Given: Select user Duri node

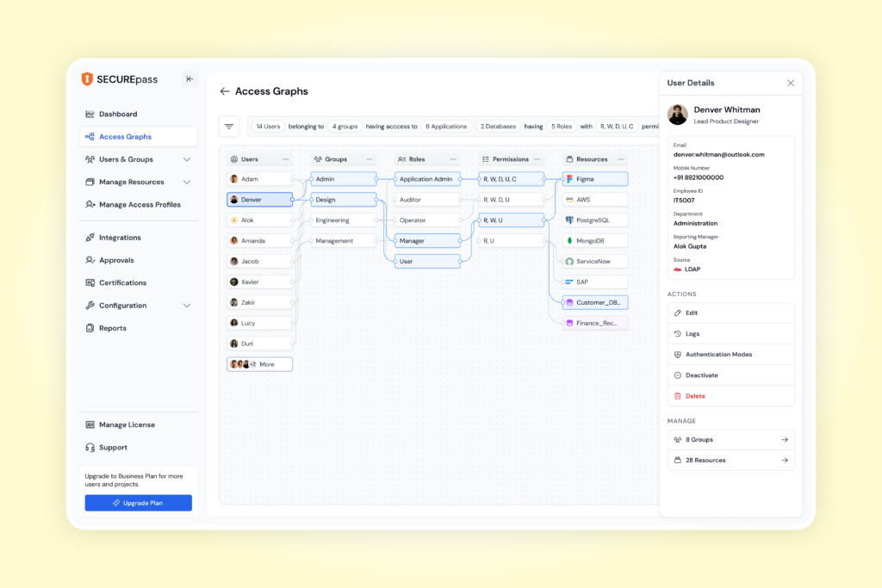Looking at the screenshot, I should coord(260,344).
